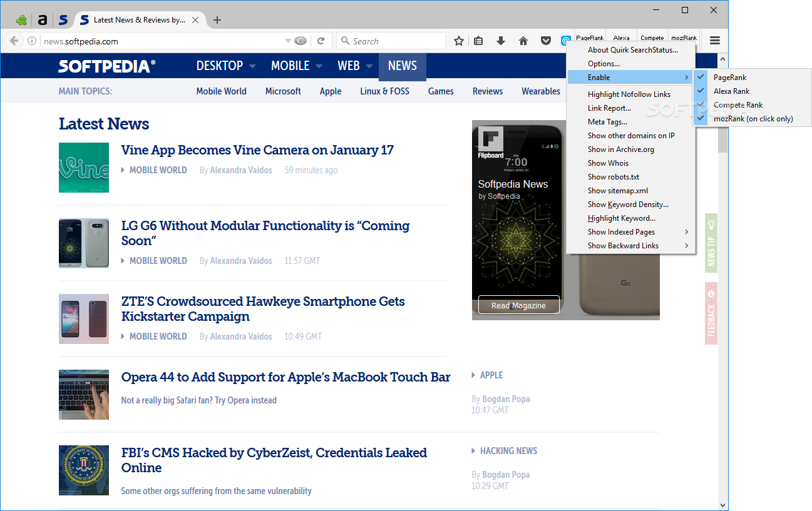812x511 pixels.
Task: Click the Alexa button in the toolbar
Action: click(622, 38)
